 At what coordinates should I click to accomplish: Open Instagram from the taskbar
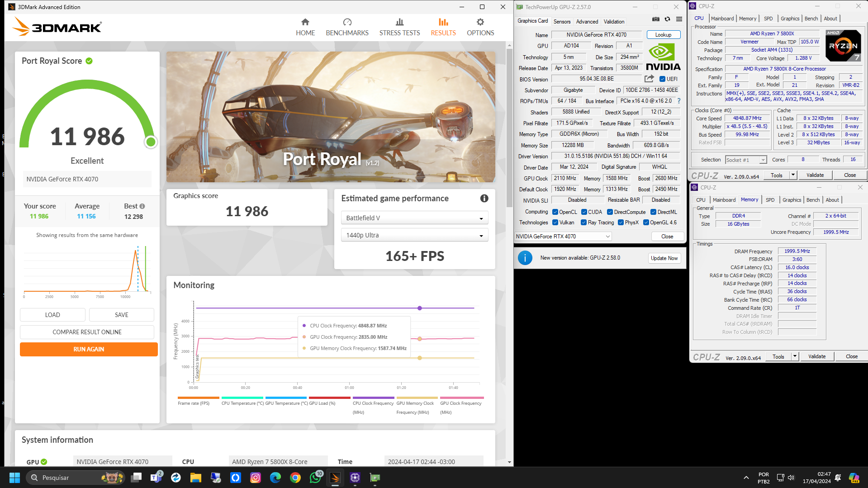pyautogui.click(x=256, y=478)
